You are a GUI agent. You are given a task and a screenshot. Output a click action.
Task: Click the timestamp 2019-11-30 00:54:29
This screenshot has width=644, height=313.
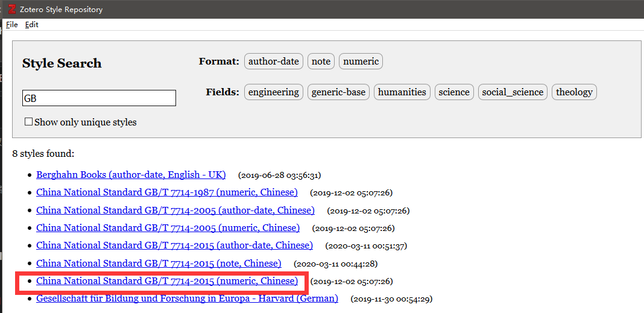[391, 299]
